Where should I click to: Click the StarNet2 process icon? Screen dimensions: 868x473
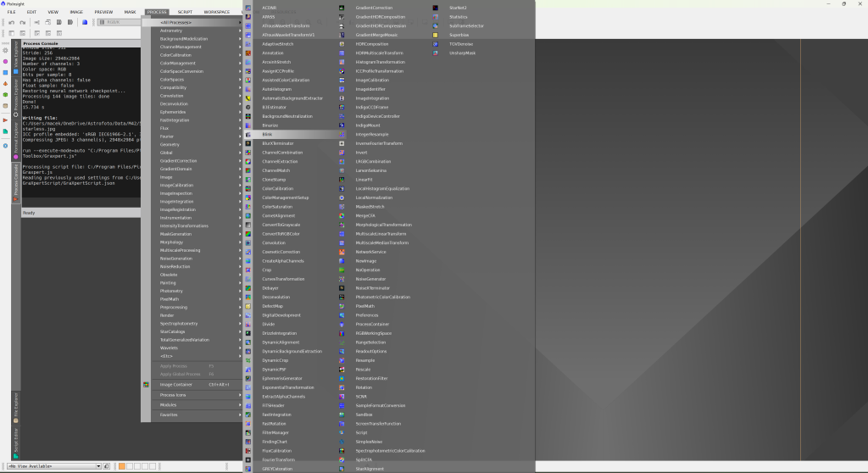(x=435, y=8)
